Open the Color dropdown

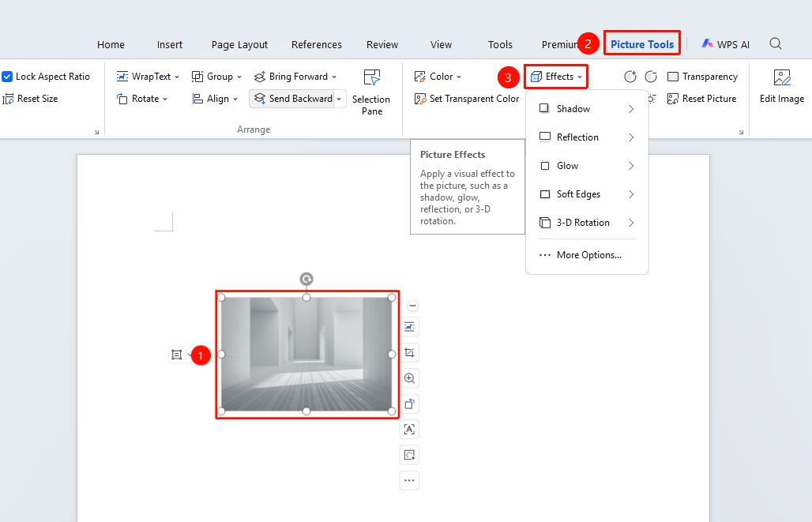(438, 77)
